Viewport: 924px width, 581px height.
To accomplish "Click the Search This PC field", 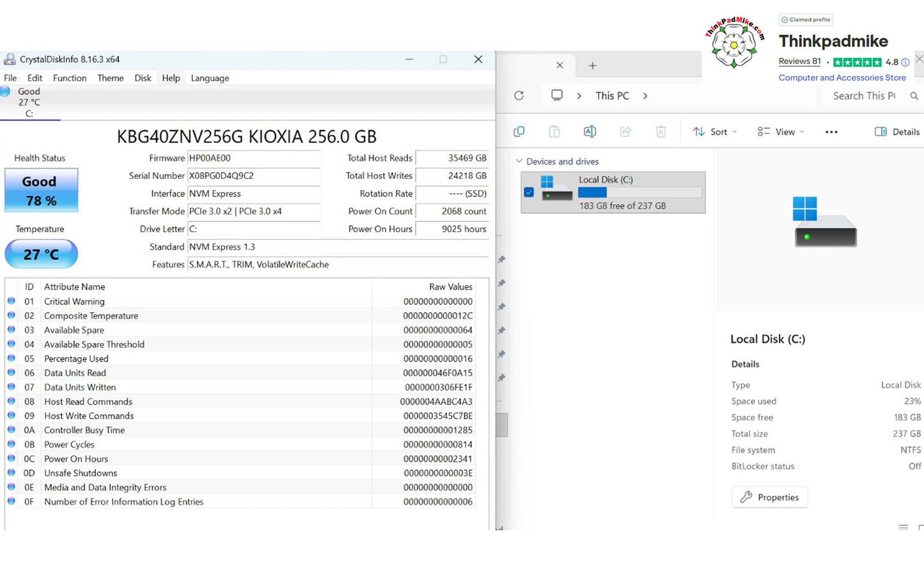I will (x=864, y=95).
